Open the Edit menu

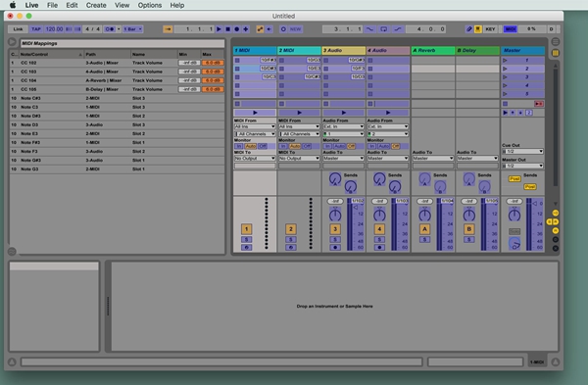72,5
